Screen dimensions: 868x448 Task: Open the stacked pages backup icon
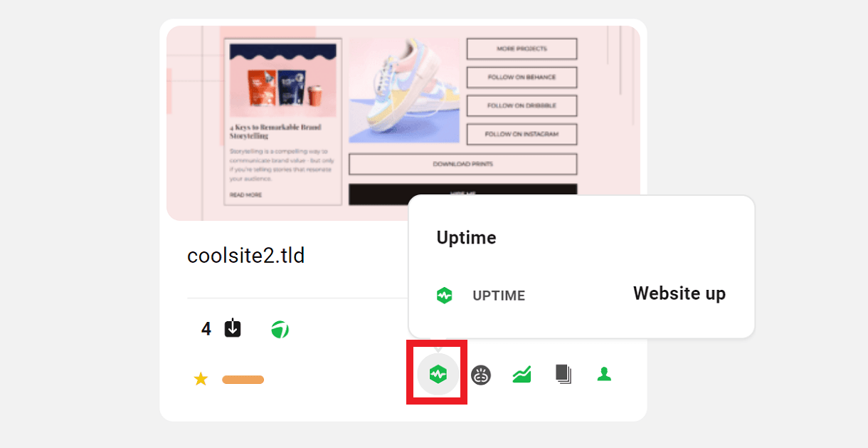tap(563, 374)
